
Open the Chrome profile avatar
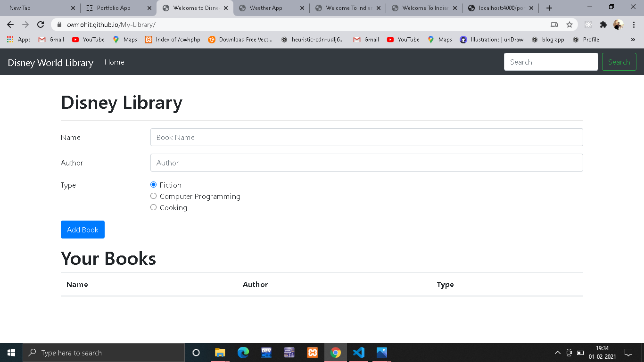click(x=619, y=25)
